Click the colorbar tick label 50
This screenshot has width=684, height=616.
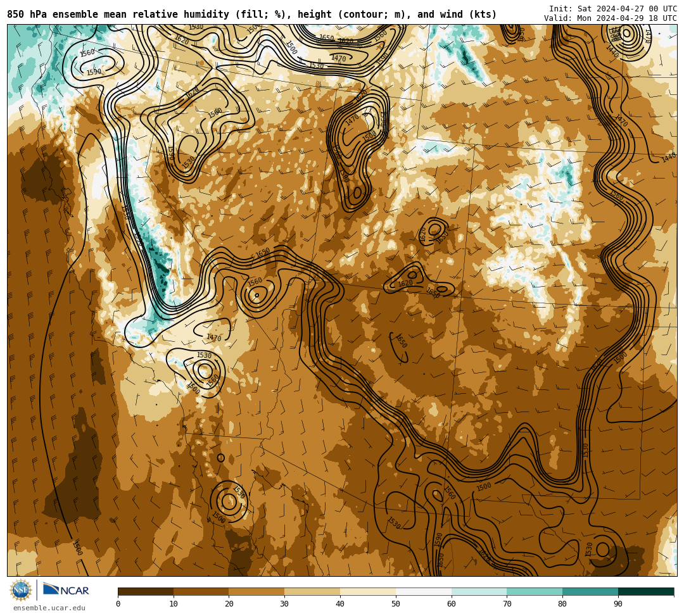coord(396,604)
